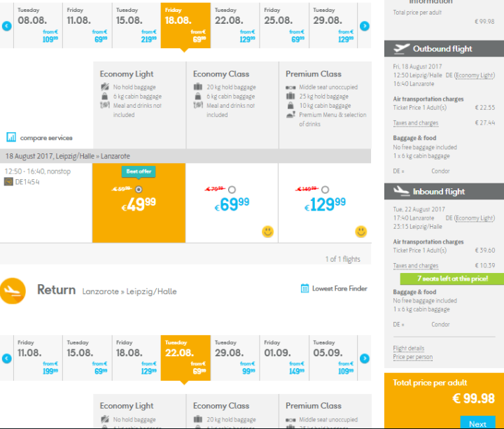This screenshot has width=504, height=429.
Task: Open the Price per person link
Action: coord(412,357)
